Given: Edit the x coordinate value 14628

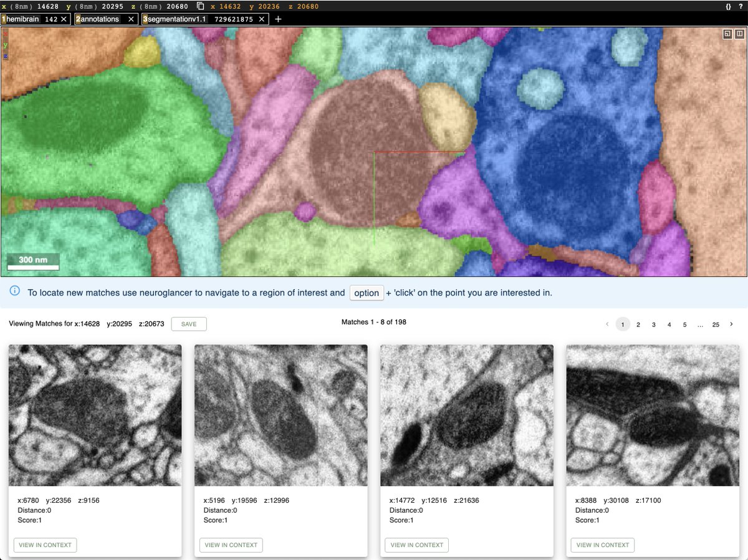Looking at the screenshot, I should pyautogui.click(x=48, y=6).
